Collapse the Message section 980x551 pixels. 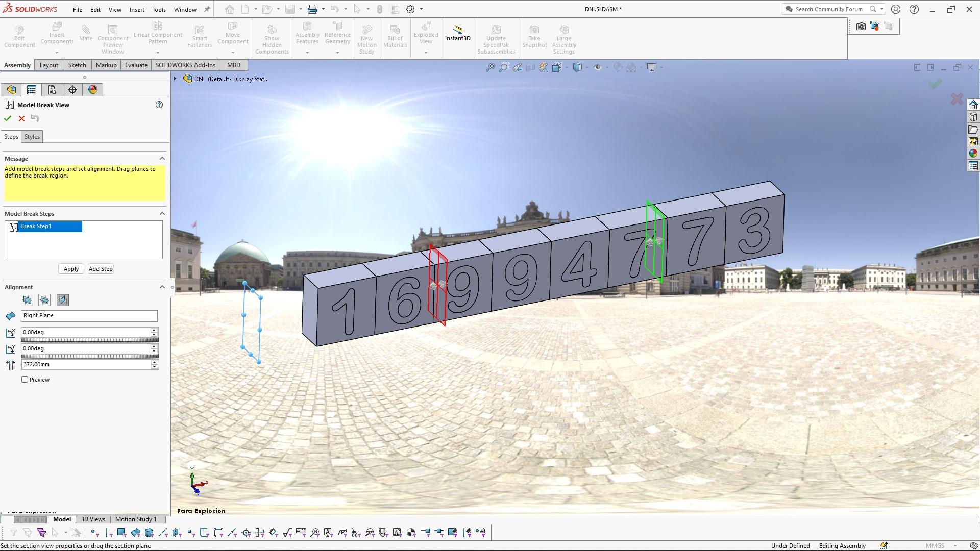point(162,159)
